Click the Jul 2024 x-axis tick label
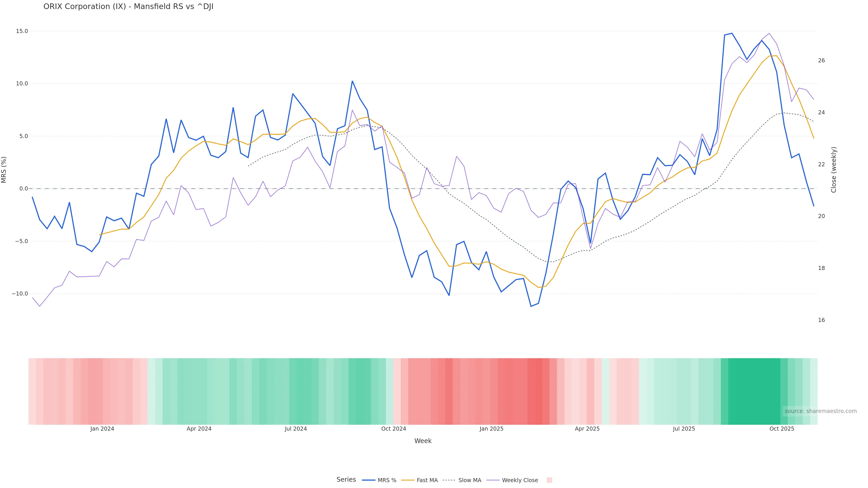The image size is (868, 488). (x=295, y=429)
